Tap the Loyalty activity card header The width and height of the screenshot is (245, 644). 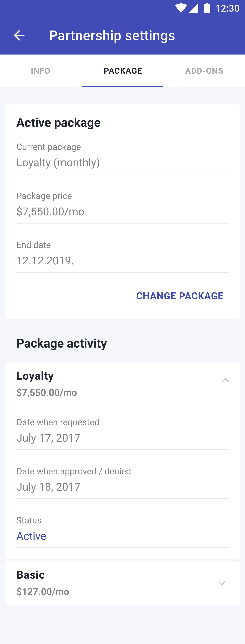(122, 384)
